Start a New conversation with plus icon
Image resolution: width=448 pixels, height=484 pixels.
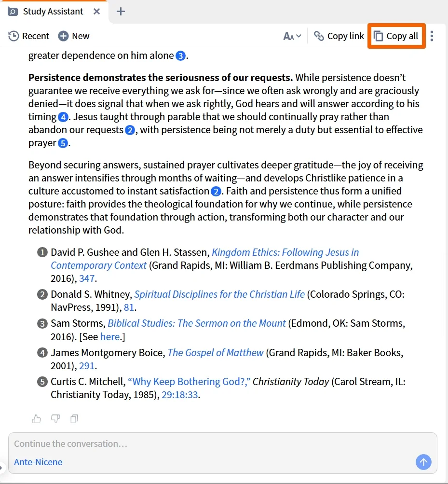[x=74, y=36]
